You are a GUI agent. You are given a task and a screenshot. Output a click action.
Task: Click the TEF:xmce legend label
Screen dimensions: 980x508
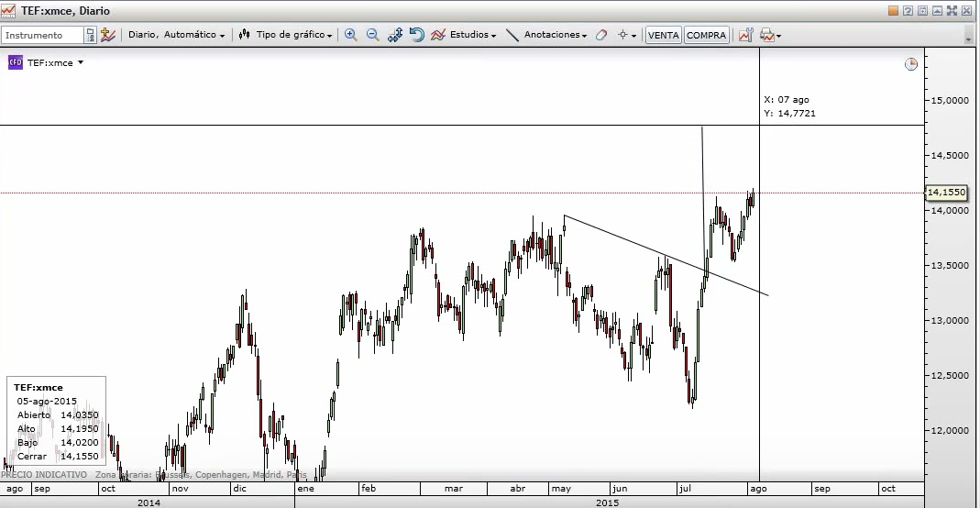point(50,62)
